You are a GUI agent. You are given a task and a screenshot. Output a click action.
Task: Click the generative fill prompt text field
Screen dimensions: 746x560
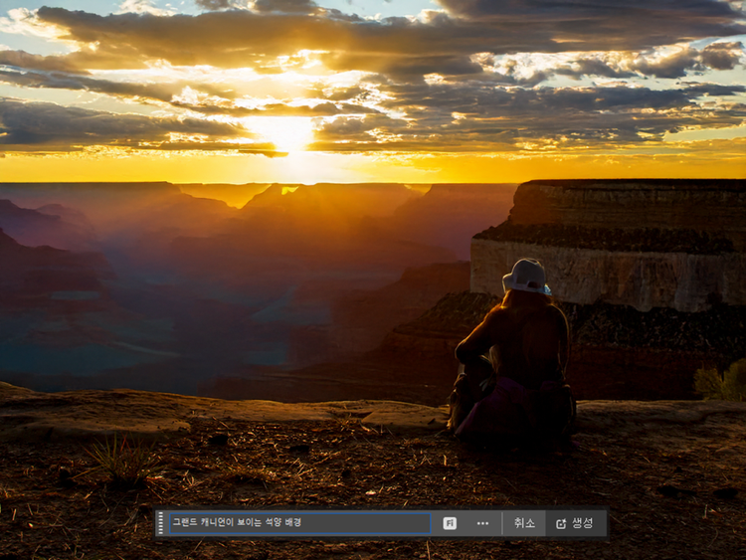(x=300, y=523)
